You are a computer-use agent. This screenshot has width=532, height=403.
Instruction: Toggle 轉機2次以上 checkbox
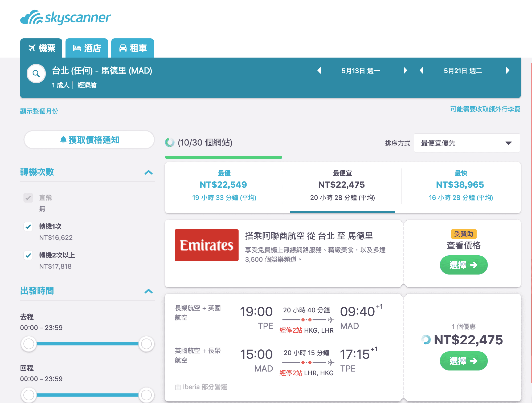coord(28,255)
